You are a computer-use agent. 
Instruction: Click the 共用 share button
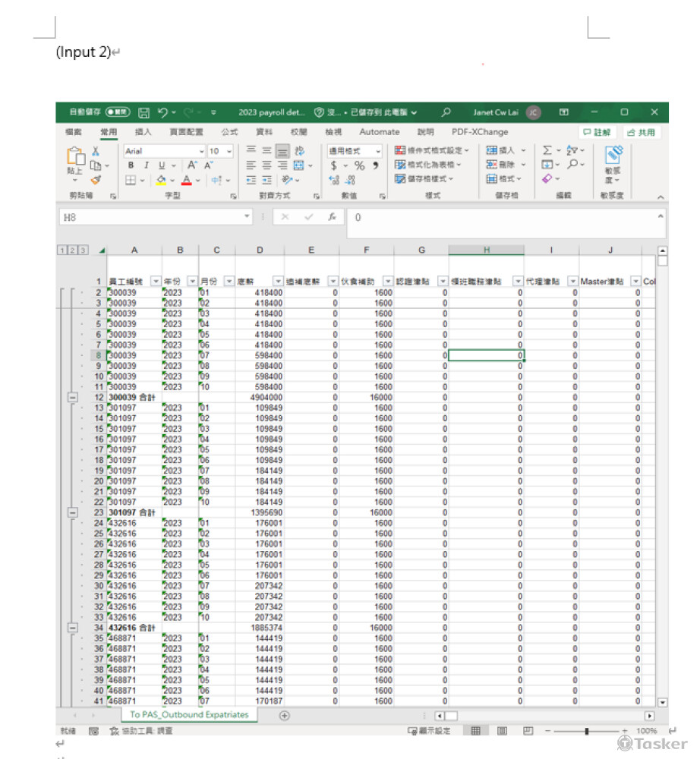coord(642,132)
